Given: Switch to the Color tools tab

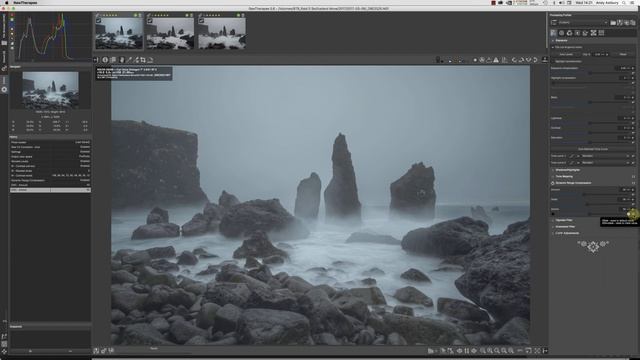Looking at the screenshot, I should pos(569,33).
